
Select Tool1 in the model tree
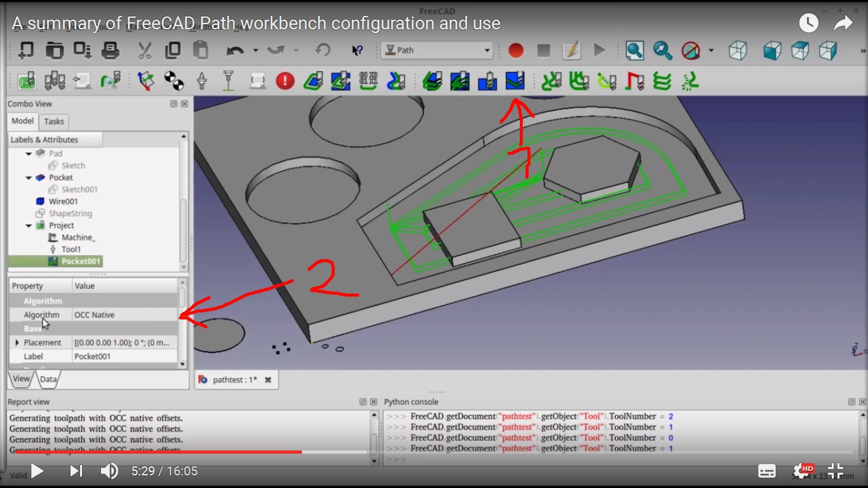pyautogui.click(x=71, y=249)
